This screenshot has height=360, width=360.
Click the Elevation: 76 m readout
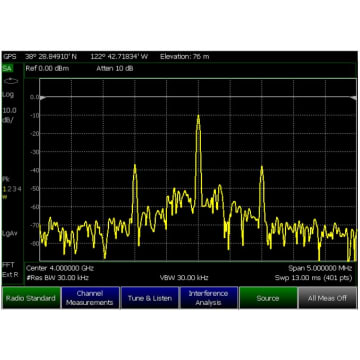point(184,56)
